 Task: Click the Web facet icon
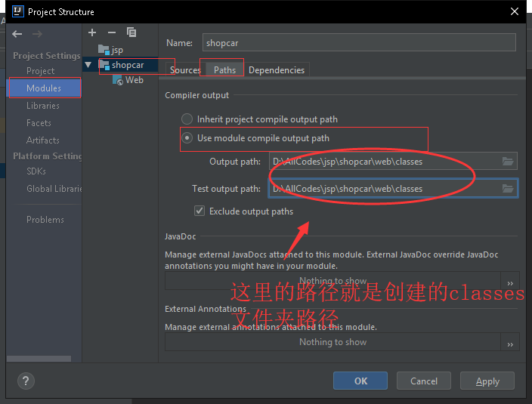point(118,80)
